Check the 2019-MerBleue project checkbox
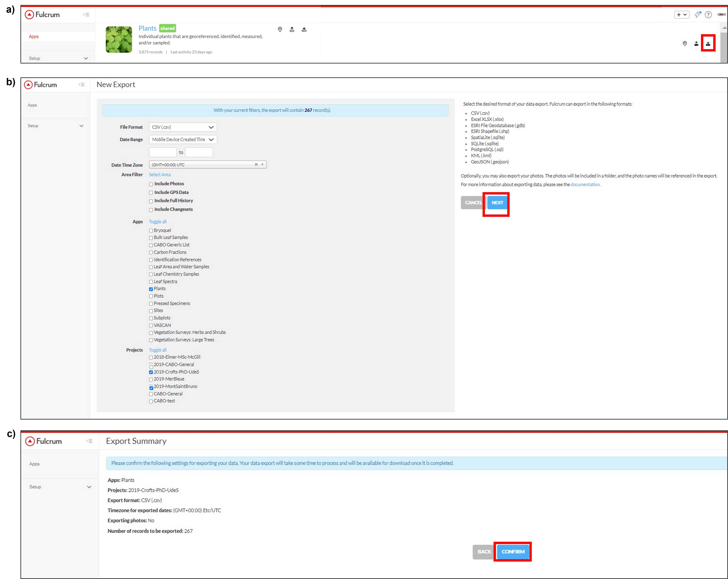 (151, 380)
